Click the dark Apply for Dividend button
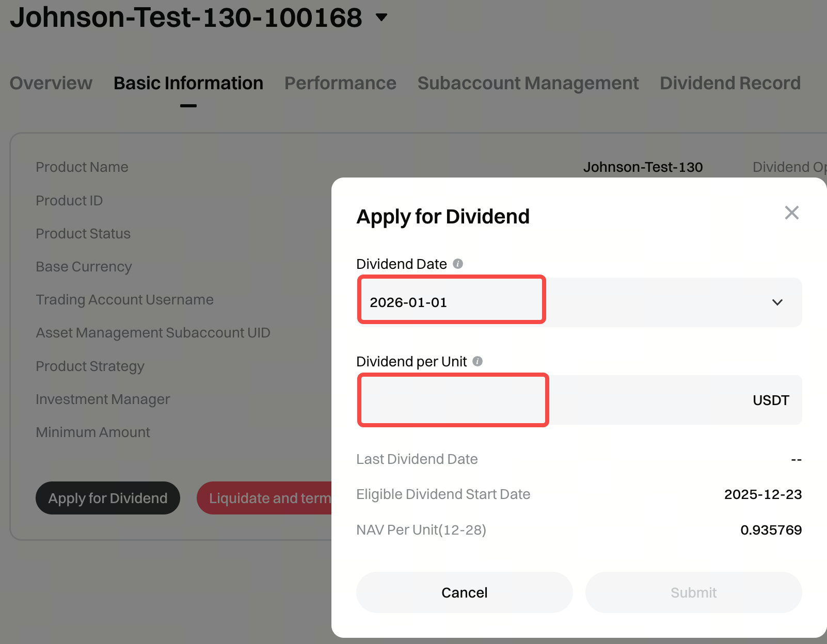This screenshot has width=827, height=644. [x=108, y=498]
